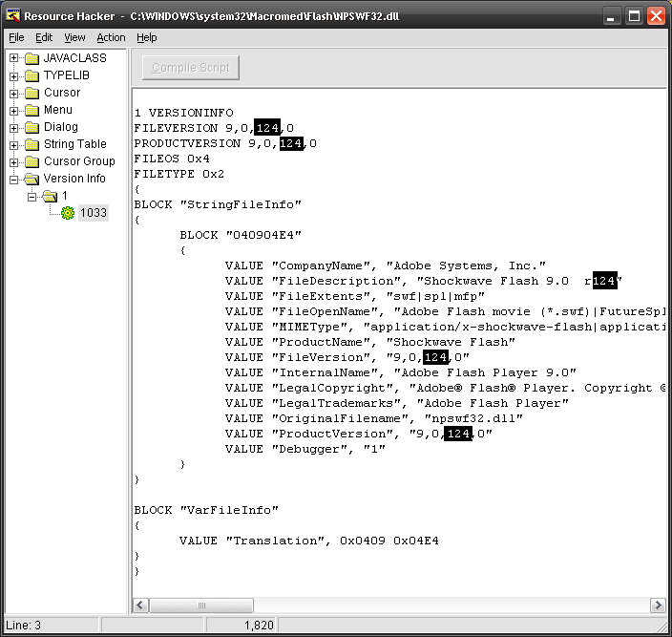Open the View menu
Viewport: 672px width, 637px height.
[x=74, y=37]
